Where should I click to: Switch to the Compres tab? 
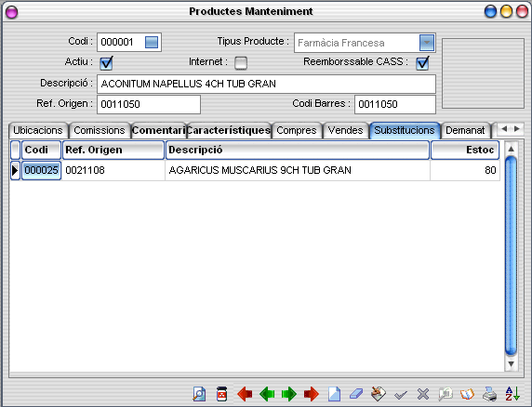coord(297,130)
